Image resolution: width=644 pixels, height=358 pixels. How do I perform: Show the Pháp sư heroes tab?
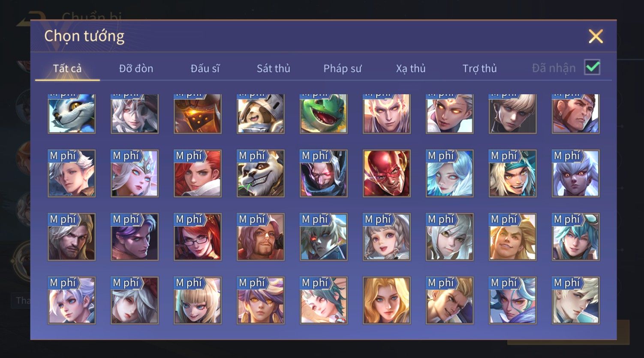pos(342,68)
